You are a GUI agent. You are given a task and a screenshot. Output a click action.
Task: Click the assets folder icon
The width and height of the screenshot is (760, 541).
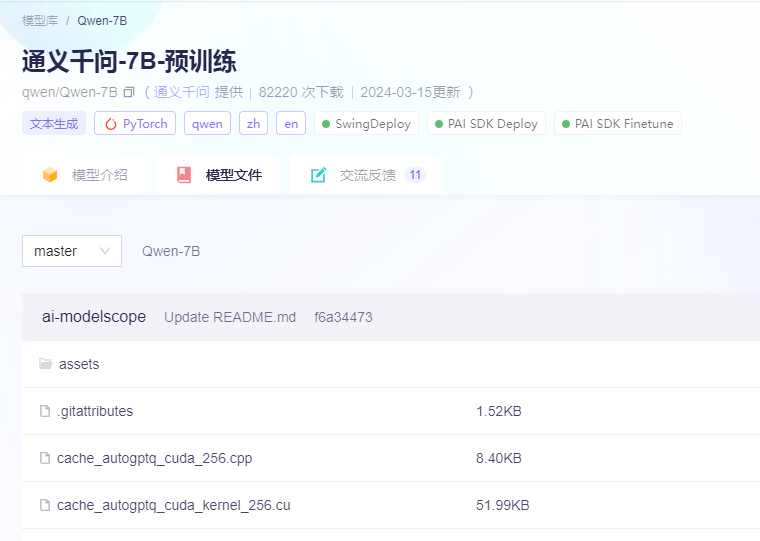click(46, 364)
